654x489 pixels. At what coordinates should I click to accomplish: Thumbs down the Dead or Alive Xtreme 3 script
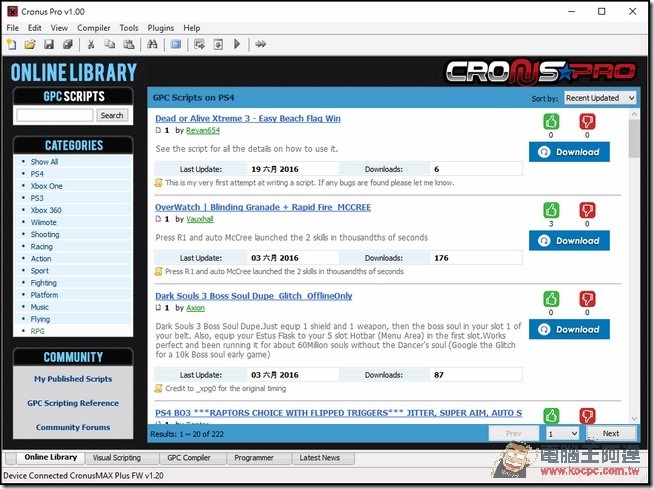coord(587,122)
